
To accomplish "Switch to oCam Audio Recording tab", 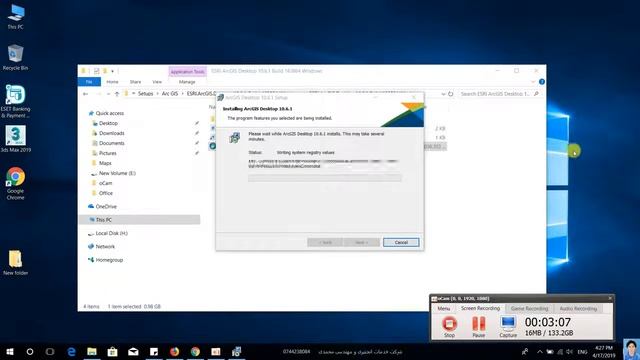I will coord(578,309).
